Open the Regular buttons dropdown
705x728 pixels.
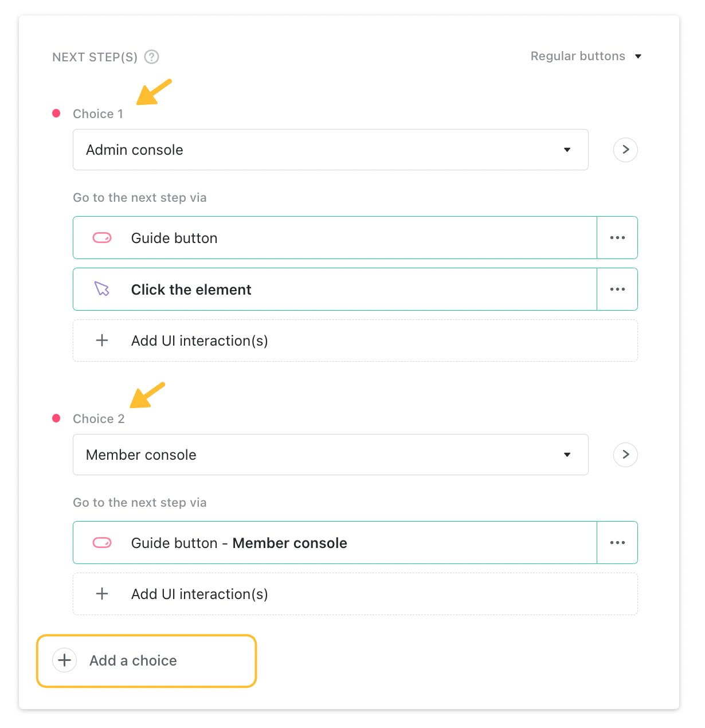coord(586,56)
